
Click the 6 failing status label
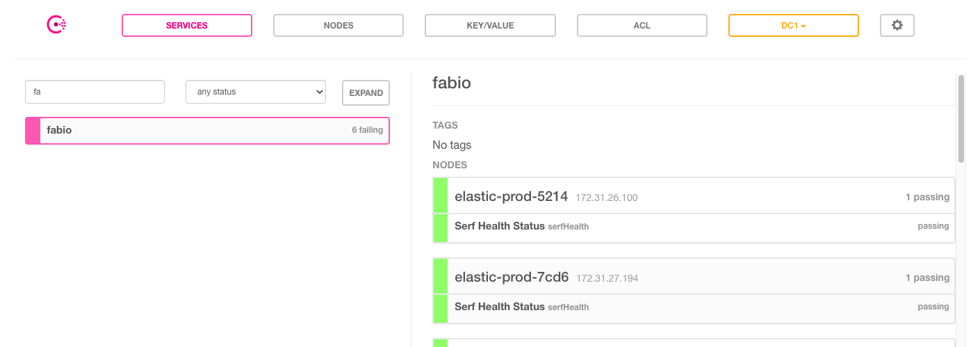pos(367,130)
